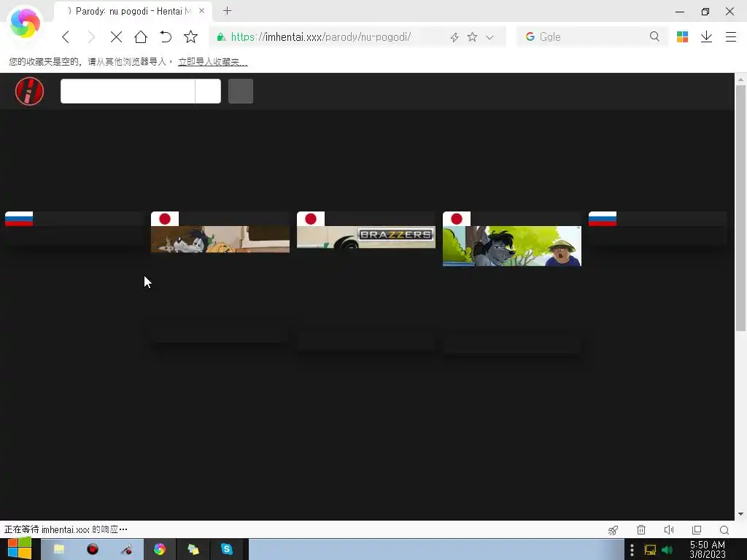Click the scrollbar's down arrow
The width and height of the screenshot is (747, 560).
(741, 514)
